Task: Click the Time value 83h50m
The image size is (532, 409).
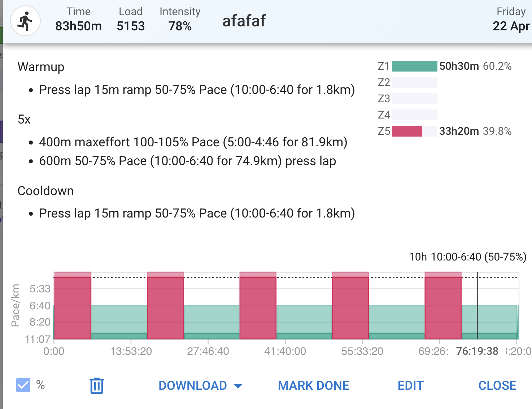Action: pyautogui.click(x=78, y=26)
